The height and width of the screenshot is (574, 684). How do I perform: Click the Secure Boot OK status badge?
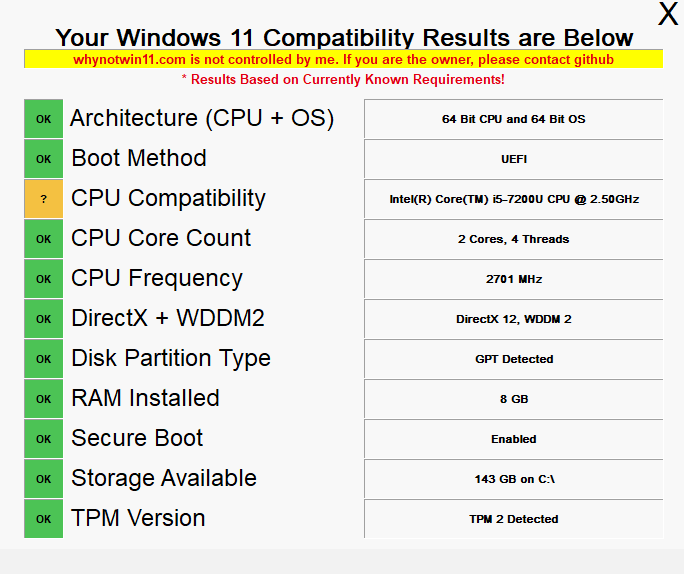pyautogui.click(x=43, y=439)
